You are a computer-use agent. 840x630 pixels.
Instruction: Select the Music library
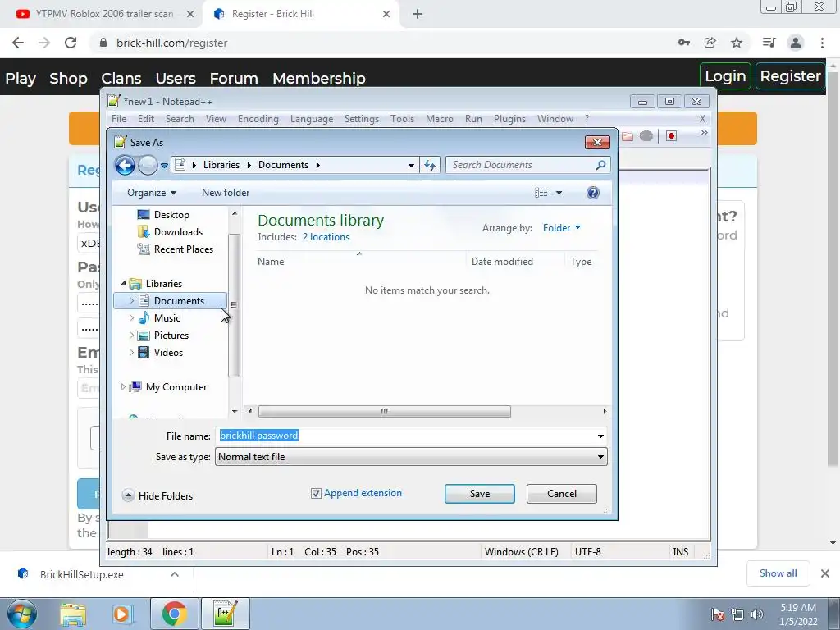[x=160, y=318]
